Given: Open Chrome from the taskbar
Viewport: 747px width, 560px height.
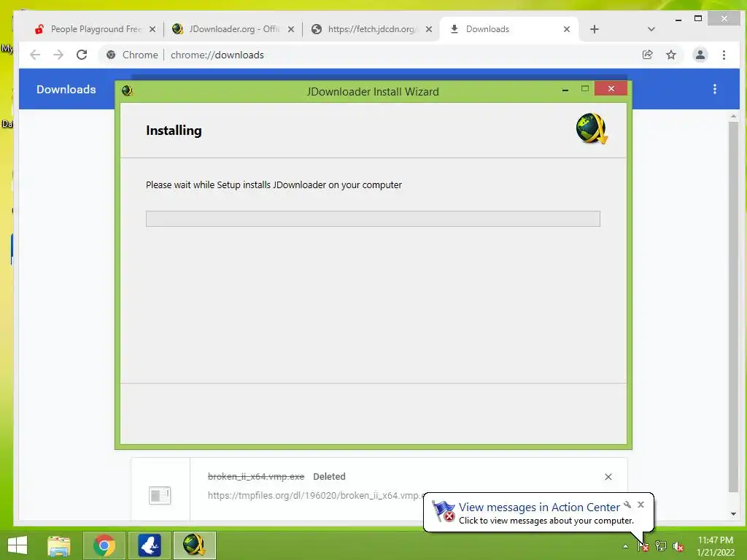Looking at the screenshot, I should (x=104, y=545).
